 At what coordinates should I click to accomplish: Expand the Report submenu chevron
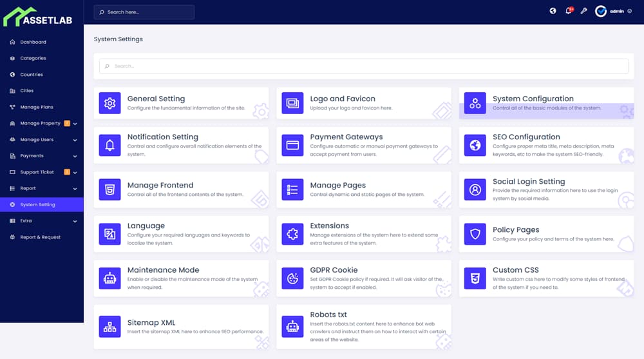tap(75, 189)
